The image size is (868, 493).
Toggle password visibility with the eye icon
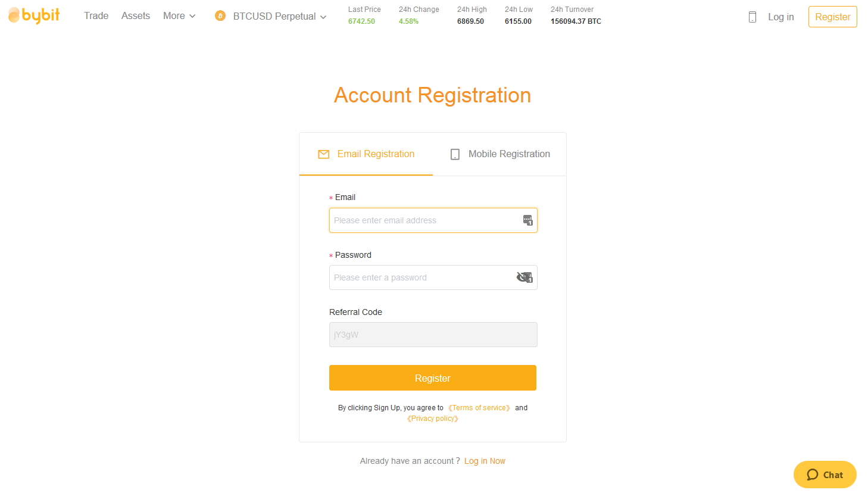[523, 277]
